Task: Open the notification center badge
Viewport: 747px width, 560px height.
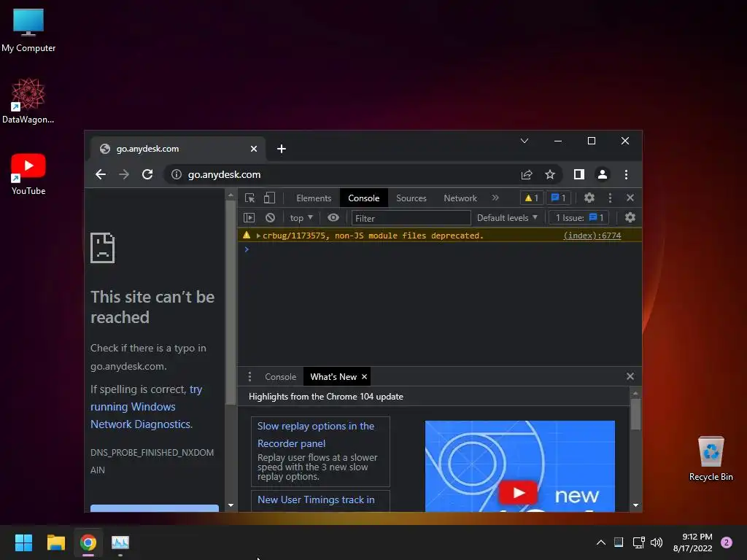Action: click(x=727, y=542)
